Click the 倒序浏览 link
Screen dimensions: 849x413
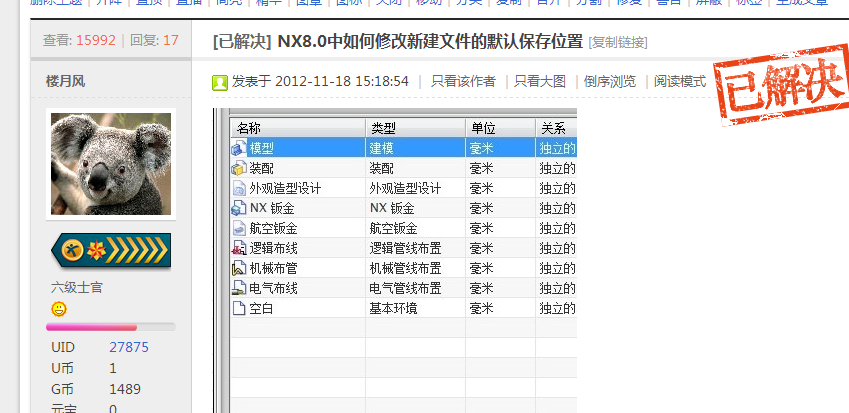(610, 82)
